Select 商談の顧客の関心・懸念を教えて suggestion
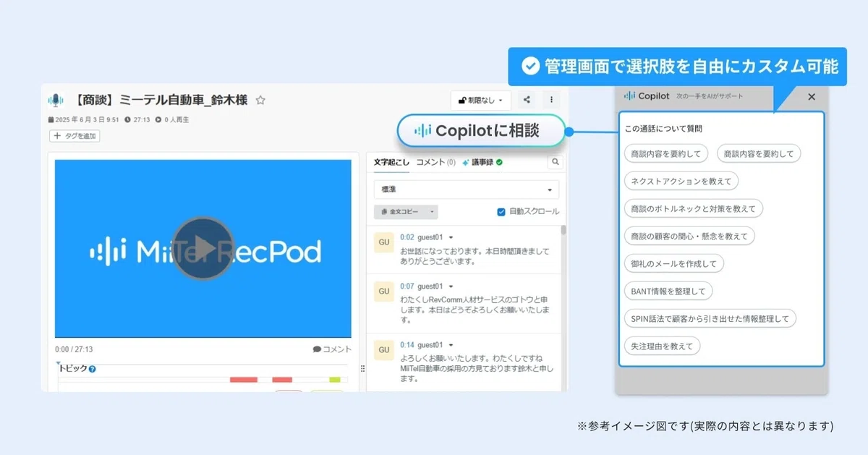Screen dimensions: 868x455 pos(689,236)
